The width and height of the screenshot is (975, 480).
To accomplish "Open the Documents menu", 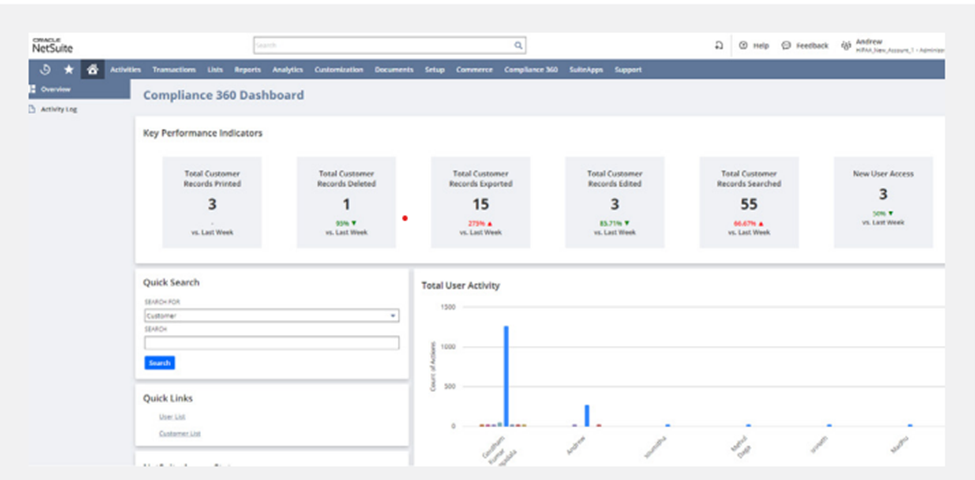I will tap(394, 70).
